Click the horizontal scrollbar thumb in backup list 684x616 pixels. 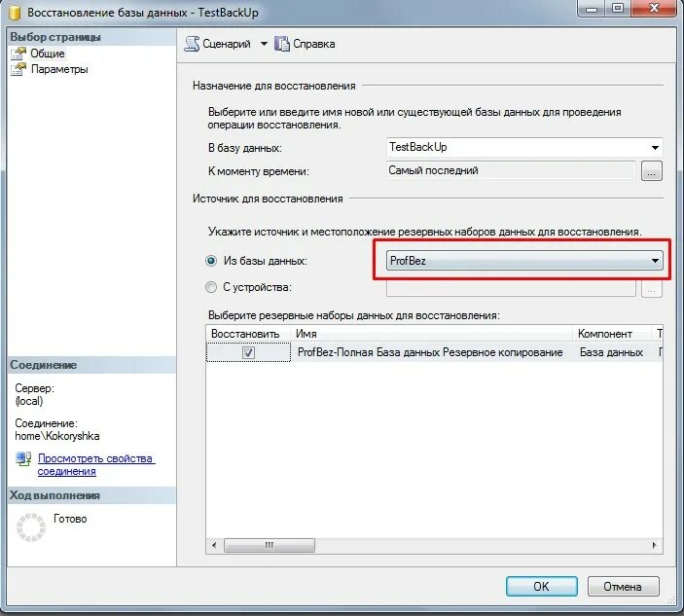[x=270, y=545]
